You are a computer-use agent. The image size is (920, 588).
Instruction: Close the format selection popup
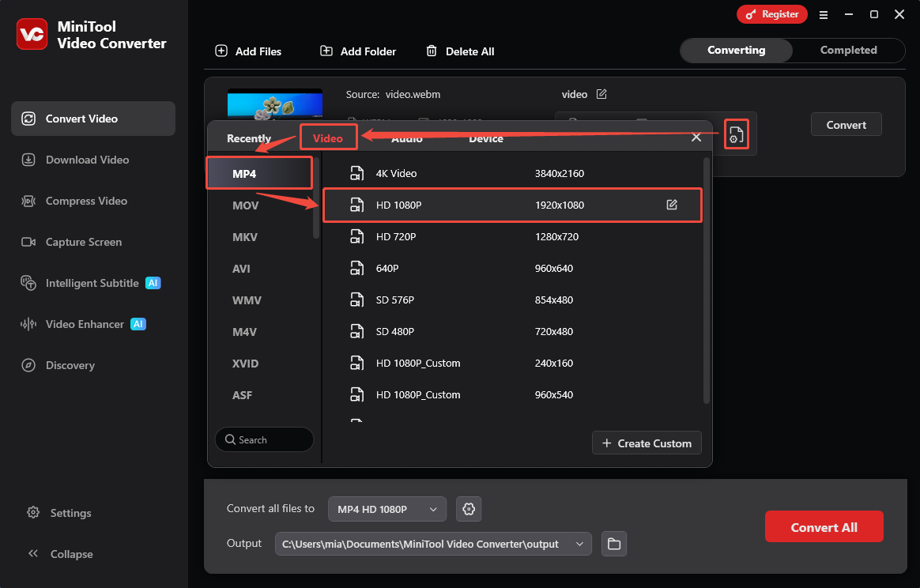click(x=696, y=138)
